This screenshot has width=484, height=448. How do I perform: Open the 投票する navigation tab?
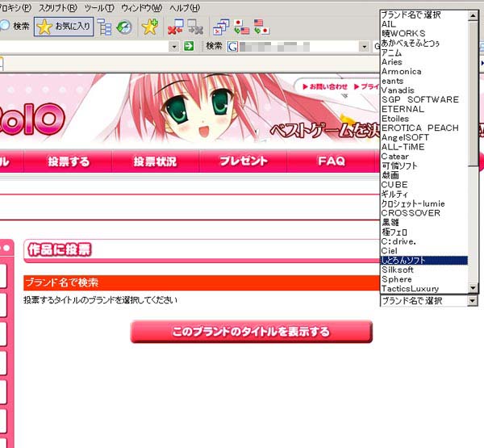[69, 161]
